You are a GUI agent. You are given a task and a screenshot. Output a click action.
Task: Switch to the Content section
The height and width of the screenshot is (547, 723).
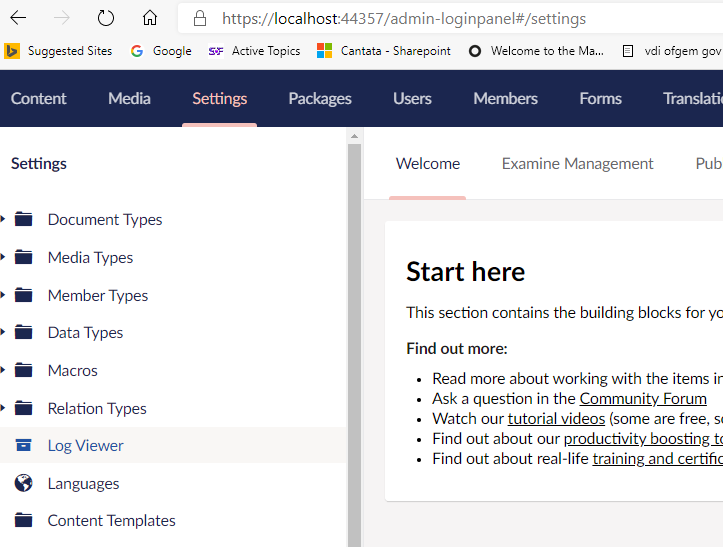39,98
